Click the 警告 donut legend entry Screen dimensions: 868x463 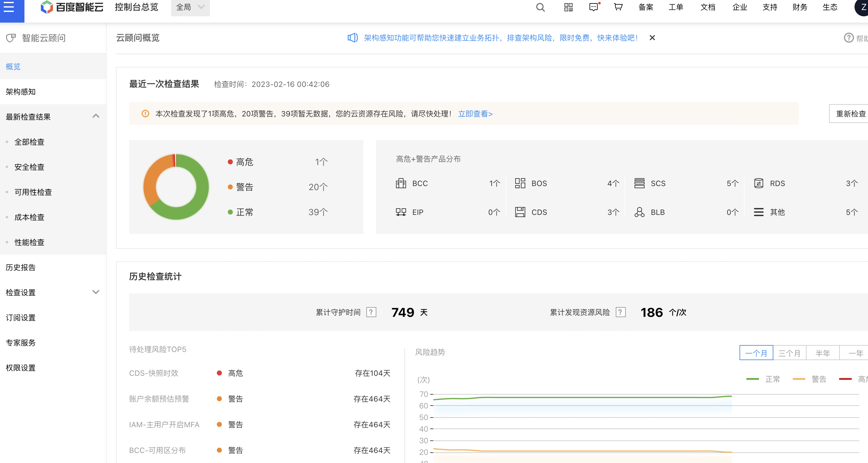pos(241,187)
